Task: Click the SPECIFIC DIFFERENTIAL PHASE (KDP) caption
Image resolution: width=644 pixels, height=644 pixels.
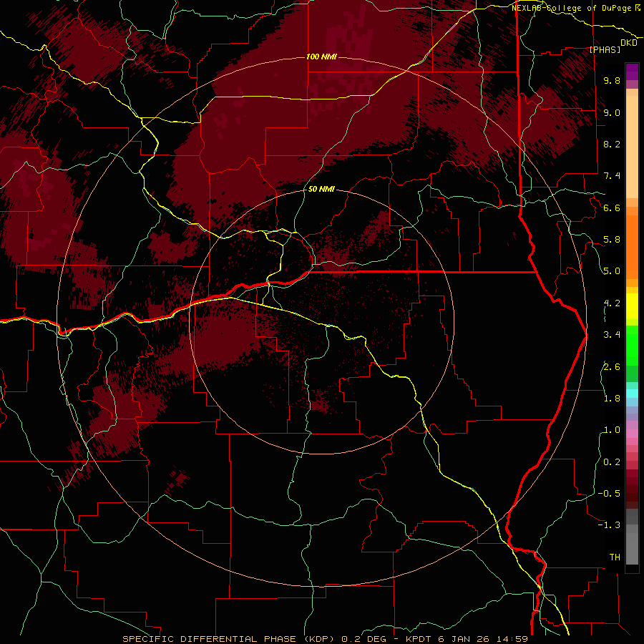Action: [x=228, y=639]
